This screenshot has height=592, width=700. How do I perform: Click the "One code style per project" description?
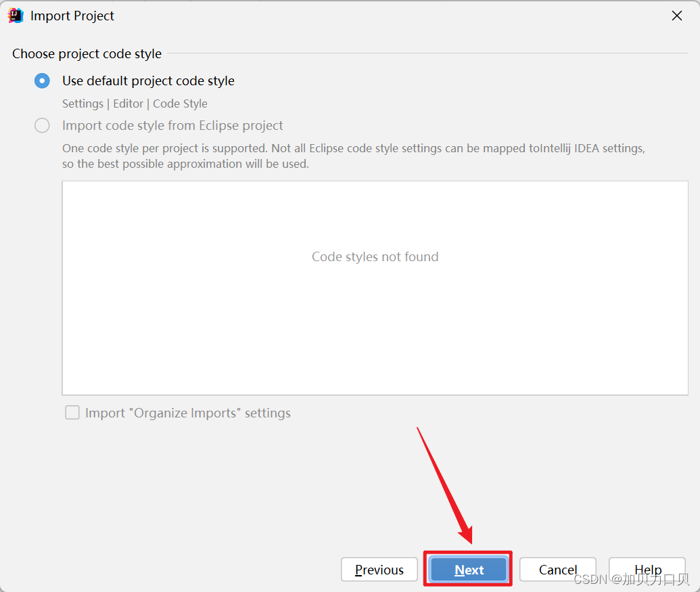coord(354,156)
